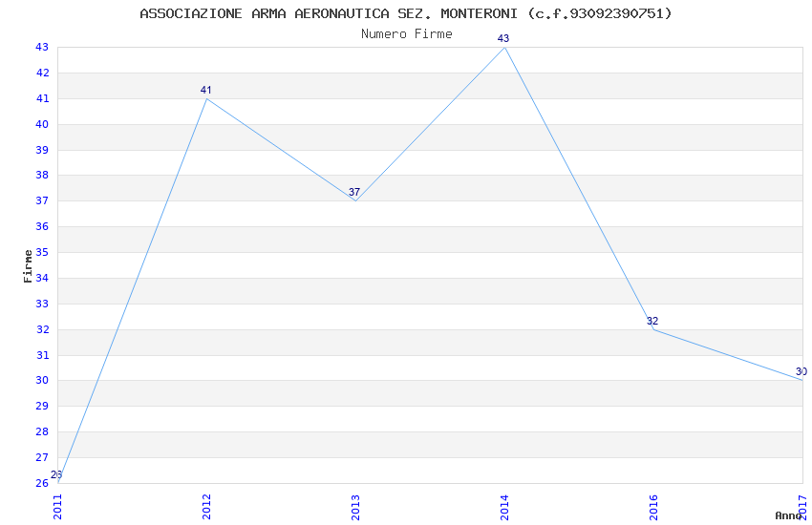Click y-axis tick 35

[42, 252]
